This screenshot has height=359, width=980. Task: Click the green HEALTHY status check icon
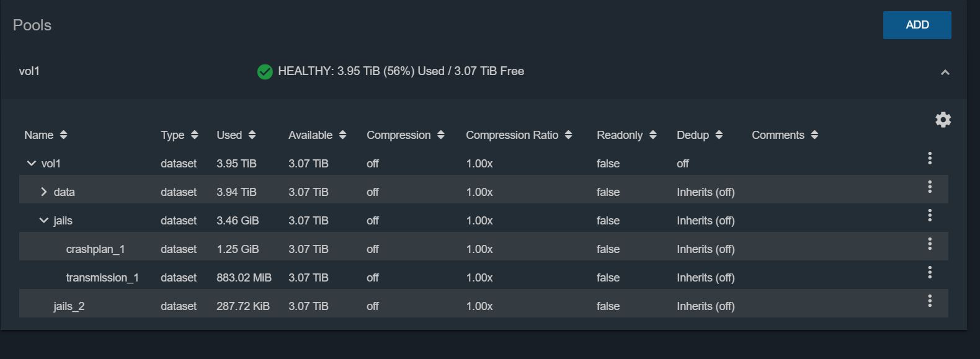click(x=265, y=72)
